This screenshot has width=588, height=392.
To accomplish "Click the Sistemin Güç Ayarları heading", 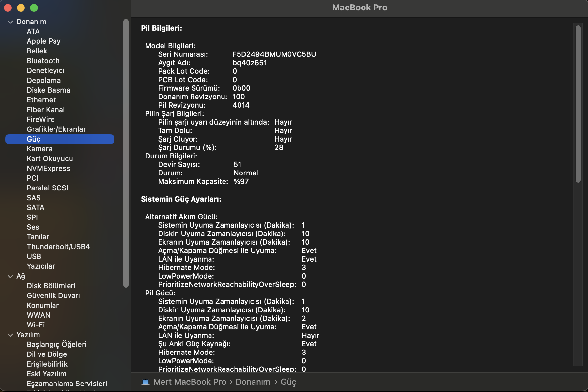I will click(x=181, y=199).
